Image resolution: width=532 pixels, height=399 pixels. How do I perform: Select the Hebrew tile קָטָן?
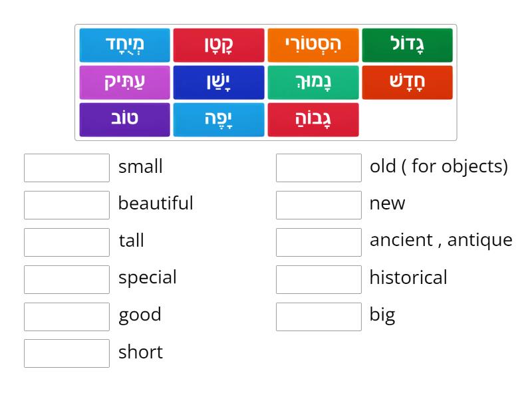pyautogui.click(x=219, y=45)
